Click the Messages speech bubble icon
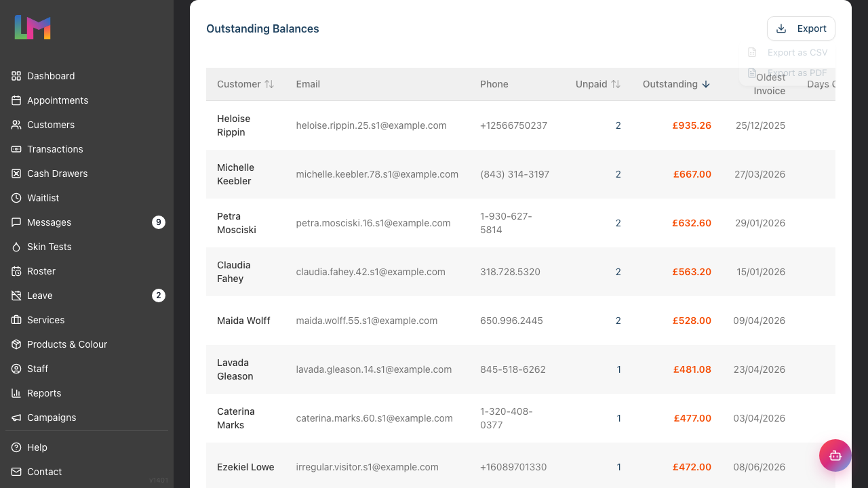The height and width of the screenshot is (488, 868). [x=16, y=222]
